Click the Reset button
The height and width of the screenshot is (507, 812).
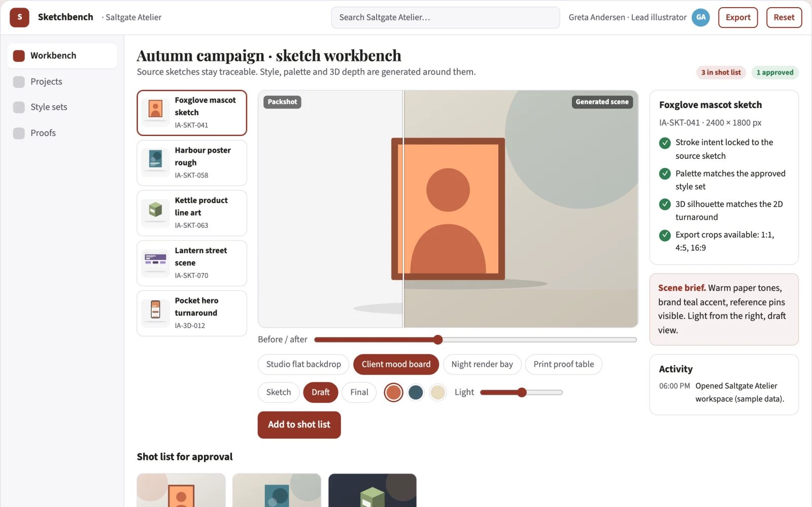click(x=784, y=17)
